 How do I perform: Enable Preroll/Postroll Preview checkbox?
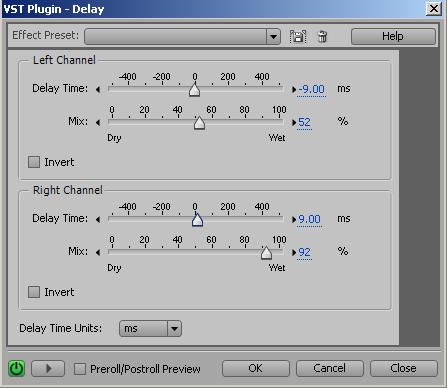(x=80, y=369)
